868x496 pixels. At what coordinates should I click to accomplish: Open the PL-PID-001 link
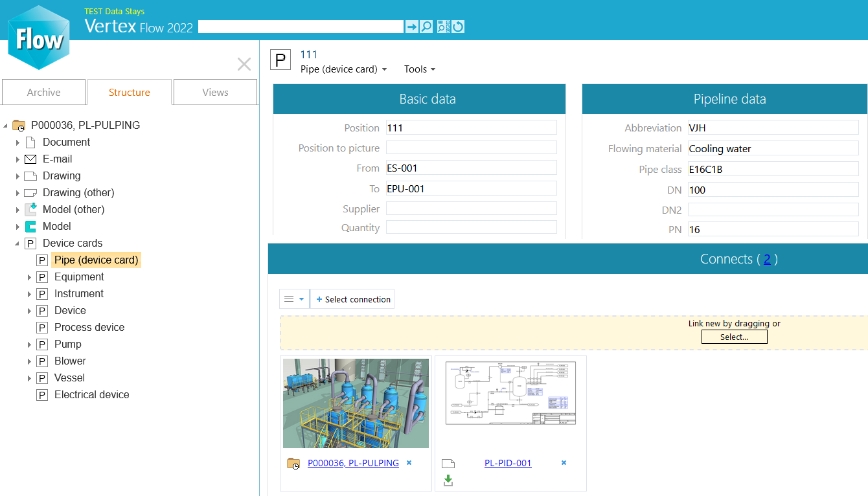tap(508, 463)
